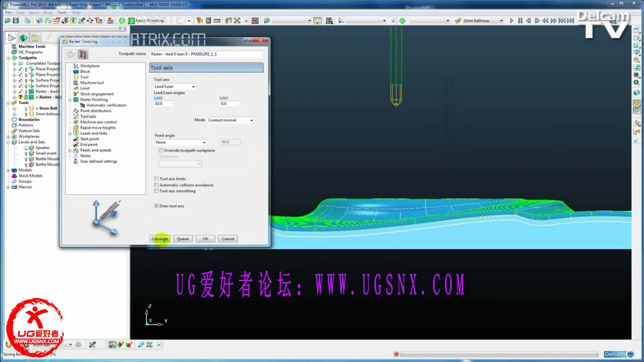
Task: Click the lightbulb icon beside toolpath dropdown
Action: pos(317,21)
